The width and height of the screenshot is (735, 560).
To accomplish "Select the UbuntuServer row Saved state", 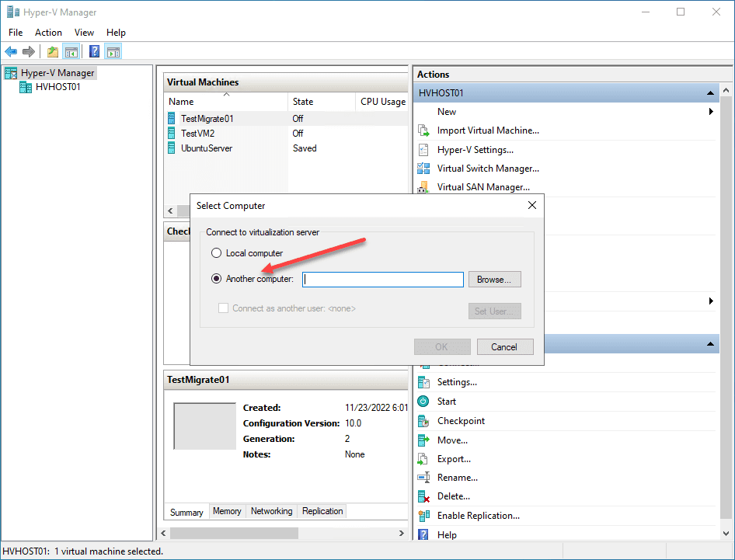I will tap(305, 148).
